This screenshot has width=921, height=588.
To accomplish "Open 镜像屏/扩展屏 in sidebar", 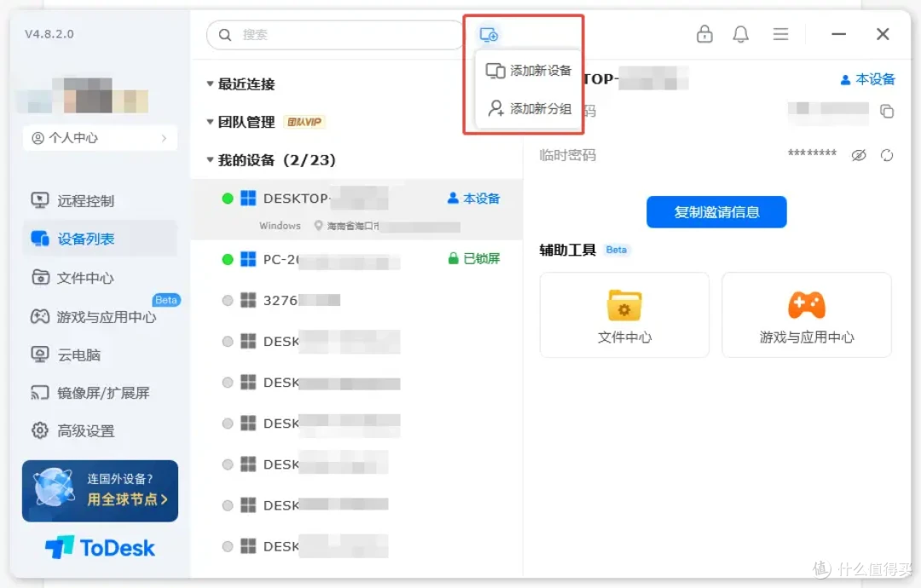I will tap(100, 393).
